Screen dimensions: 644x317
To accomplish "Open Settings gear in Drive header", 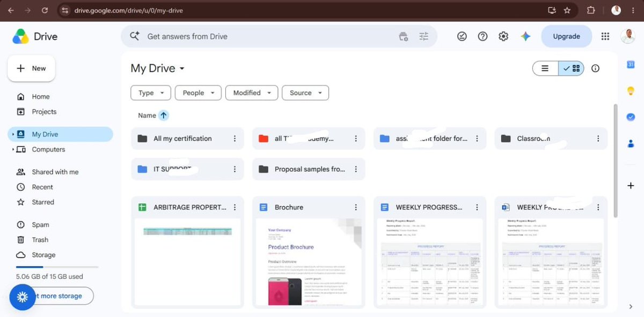I will tap(503, 36).
